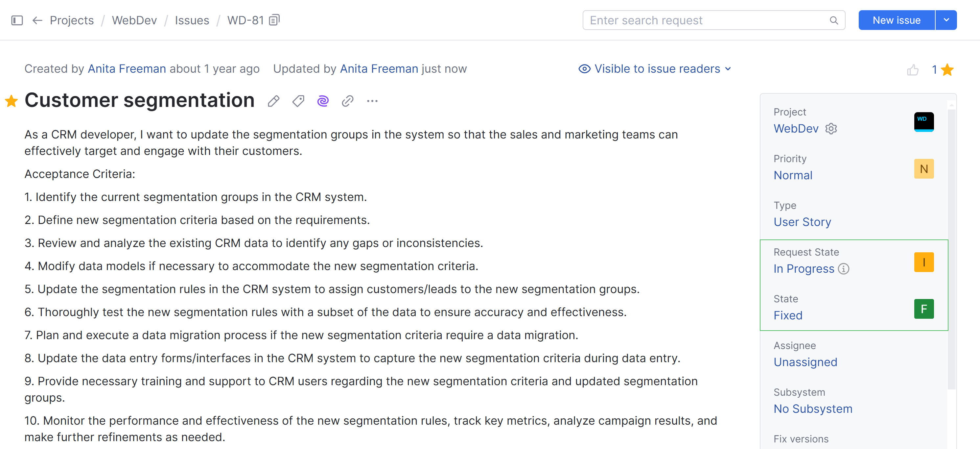
Task: Open the purple AI assistant swirl icon
Action: 323,101
